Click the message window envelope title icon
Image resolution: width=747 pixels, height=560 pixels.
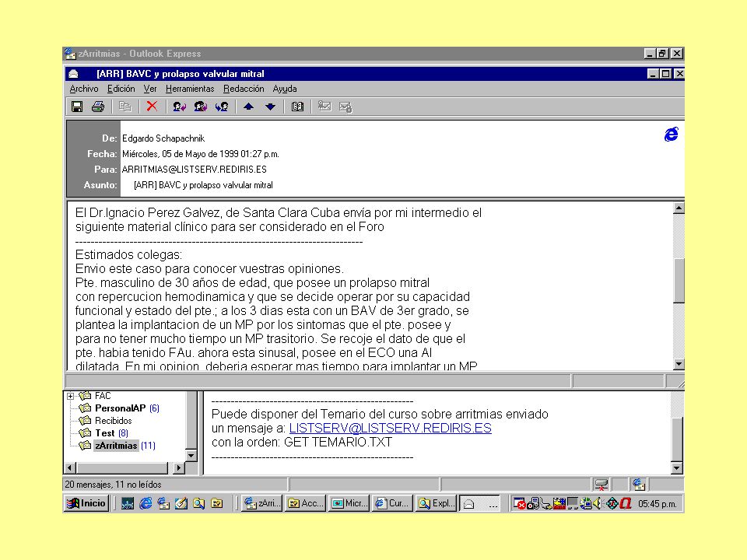pyautogui.click(x=73, y=74)
